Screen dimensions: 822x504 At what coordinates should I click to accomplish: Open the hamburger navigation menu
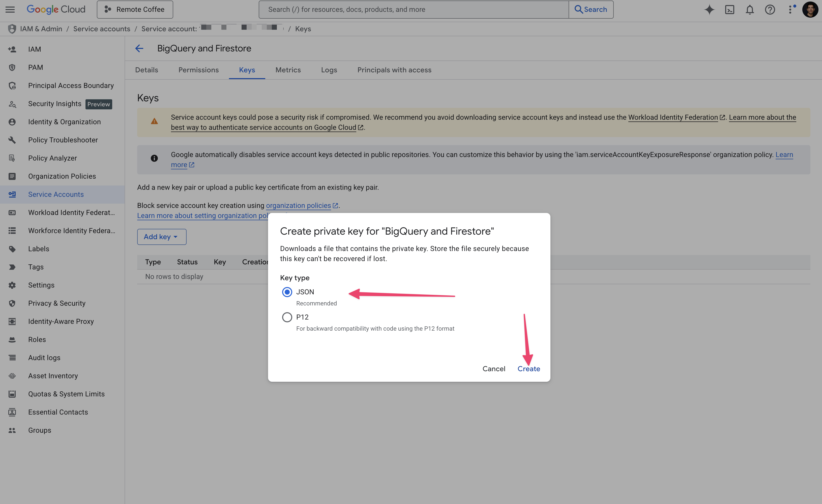coord(10,9)
